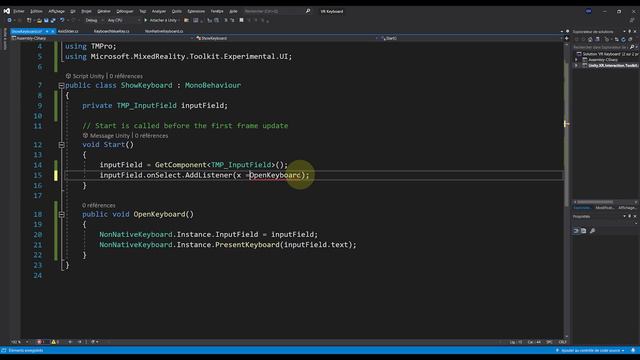Expand the Assembly-CSharp project node
640x360 pixels.
click(x=576, y=60)
